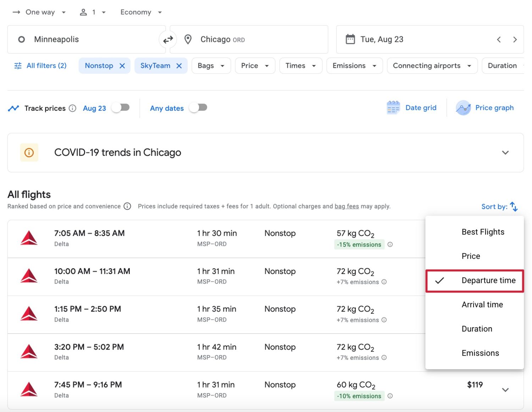Image resolution: width=532 pixels, height=412 pixels.
Task: Click the COVID-19 info icon
Action: (29, 152)
